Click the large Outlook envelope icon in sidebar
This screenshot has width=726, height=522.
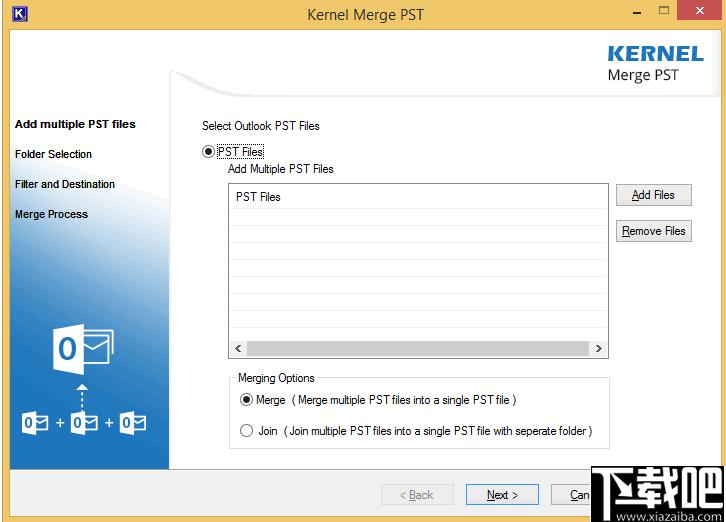click(83, 348)
